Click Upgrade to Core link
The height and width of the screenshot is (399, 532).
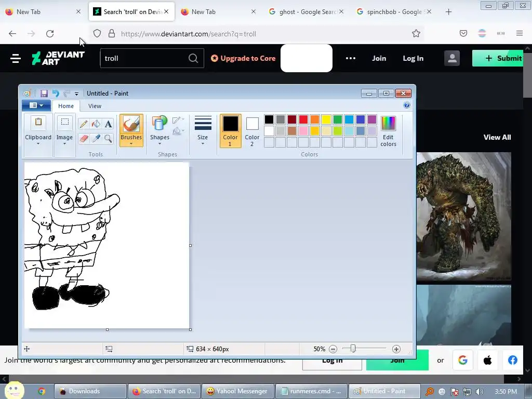(x=243, y=58)
